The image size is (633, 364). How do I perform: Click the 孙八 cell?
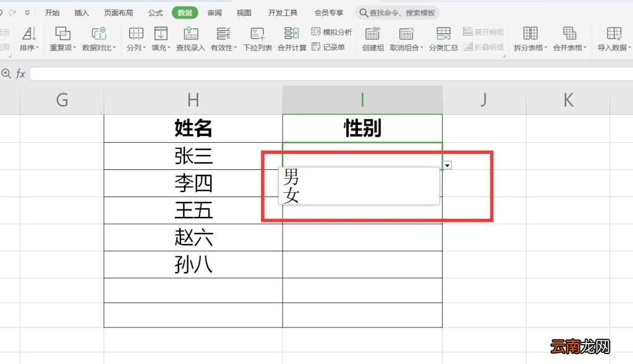pos(193,265)
